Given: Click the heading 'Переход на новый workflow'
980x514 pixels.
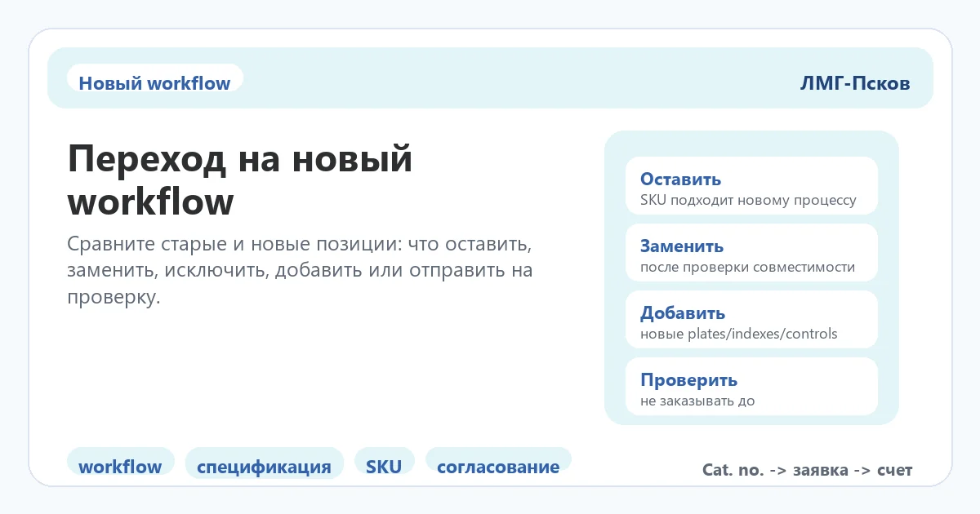Looking at the screenshot, I should tap(240, 180).
